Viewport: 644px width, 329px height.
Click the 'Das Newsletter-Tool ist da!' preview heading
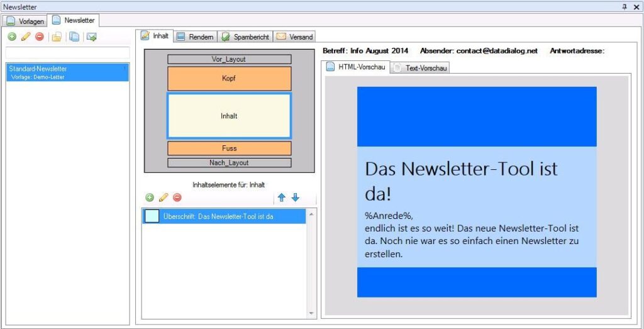(x=461, y=182)
